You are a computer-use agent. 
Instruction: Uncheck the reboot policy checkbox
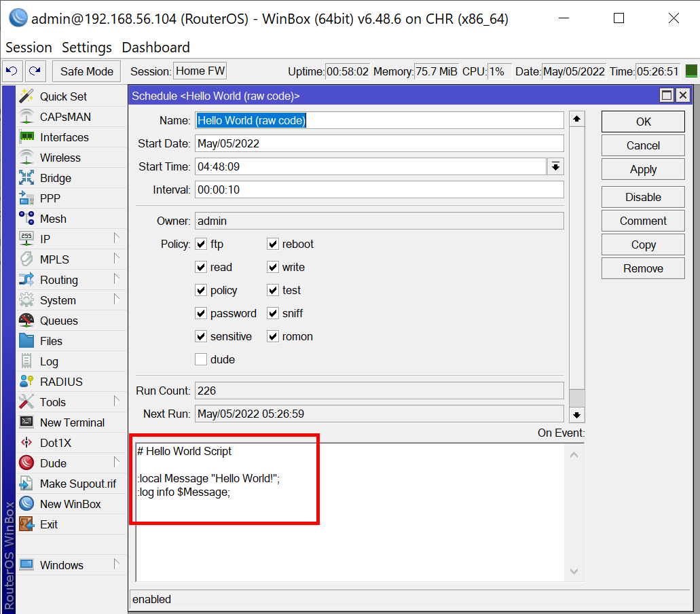pyautogui.click(x=273, y=244)
